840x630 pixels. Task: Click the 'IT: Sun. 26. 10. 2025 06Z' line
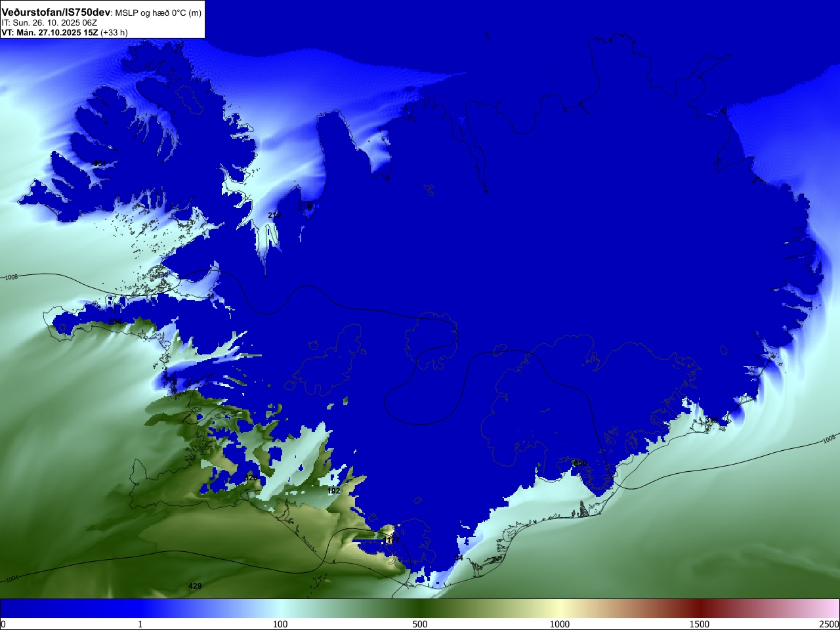tap(49, 23)
